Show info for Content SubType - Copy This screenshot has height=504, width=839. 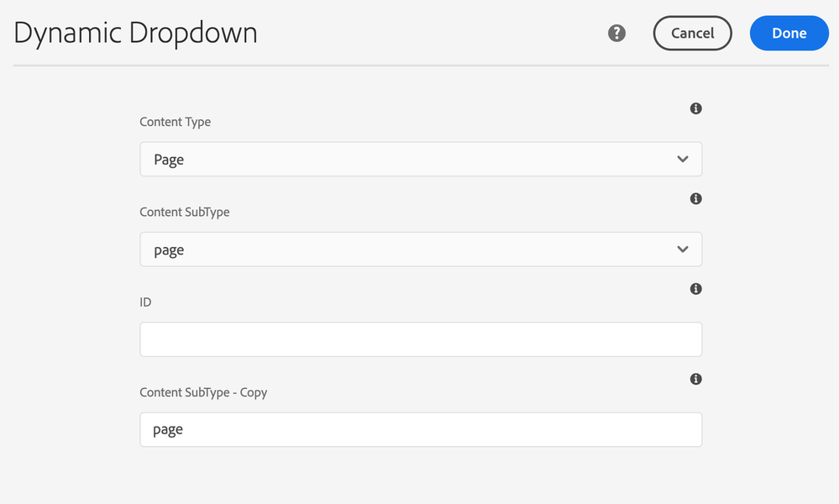695,379
